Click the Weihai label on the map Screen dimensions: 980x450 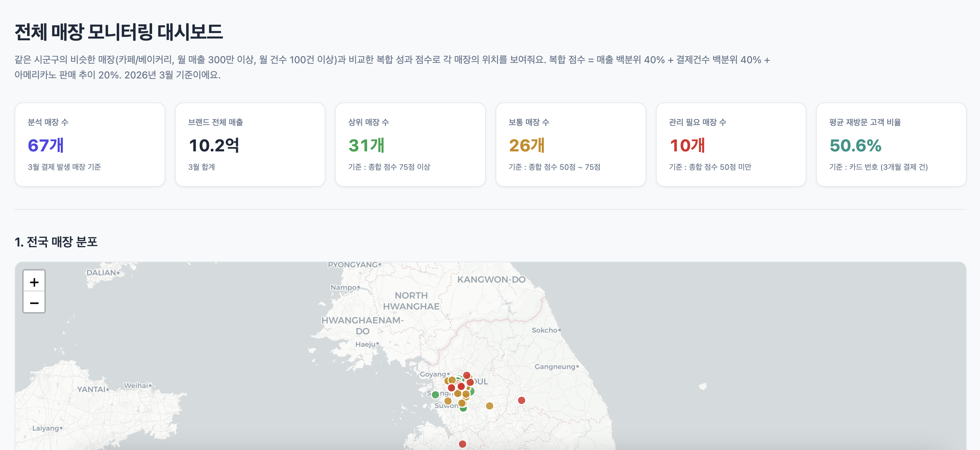[136, 386]
